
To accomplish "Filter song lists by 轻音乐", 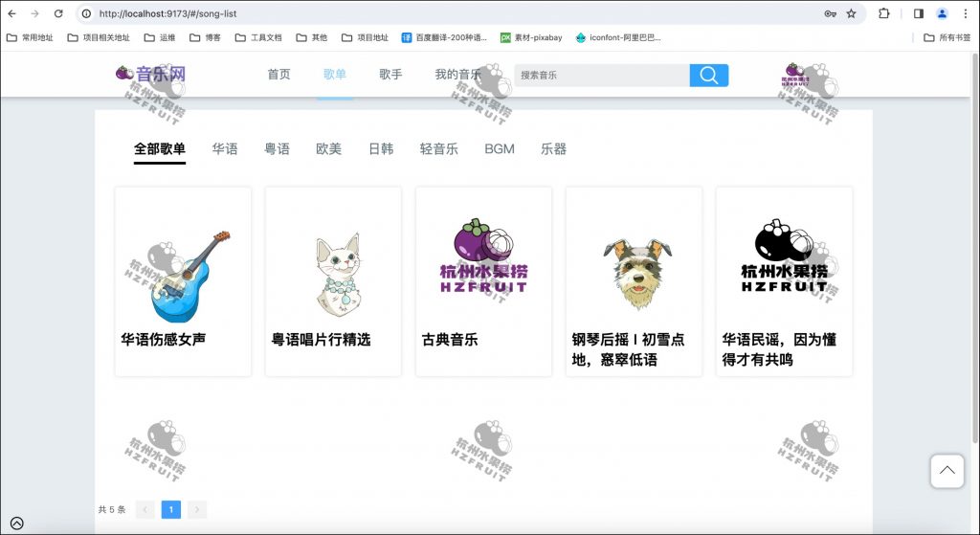I will (x=438, y=148).
